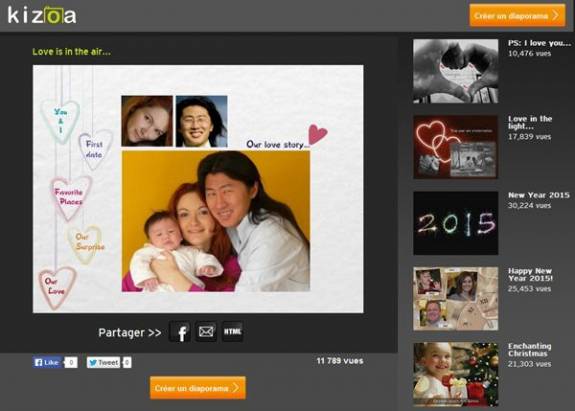The image size is (575, 411).
Task: Click bottom Créer un diaporama button
Action: coord(198,388)
